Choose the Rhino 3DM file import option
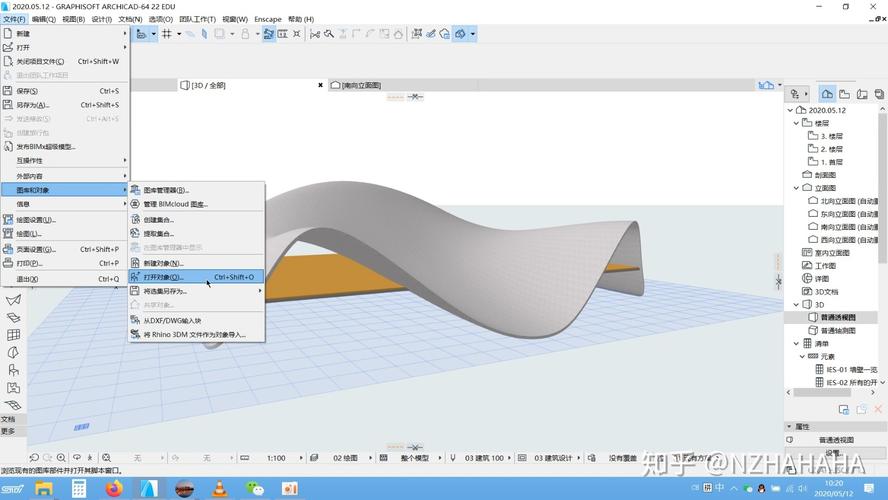This screenshot has width=888, height=500. 193,334
